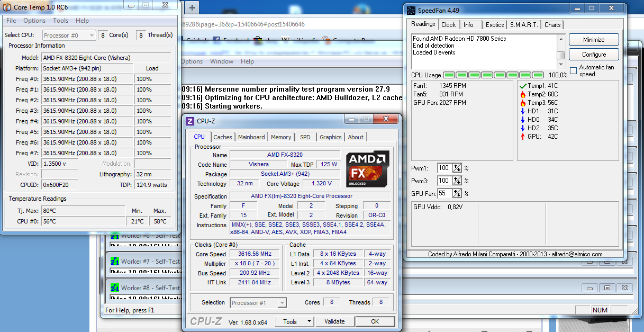Screen dimensions: 644x332
Task: Click the dropdown arrow next to Tools in CPU-Z
Action: click(309, 321)
